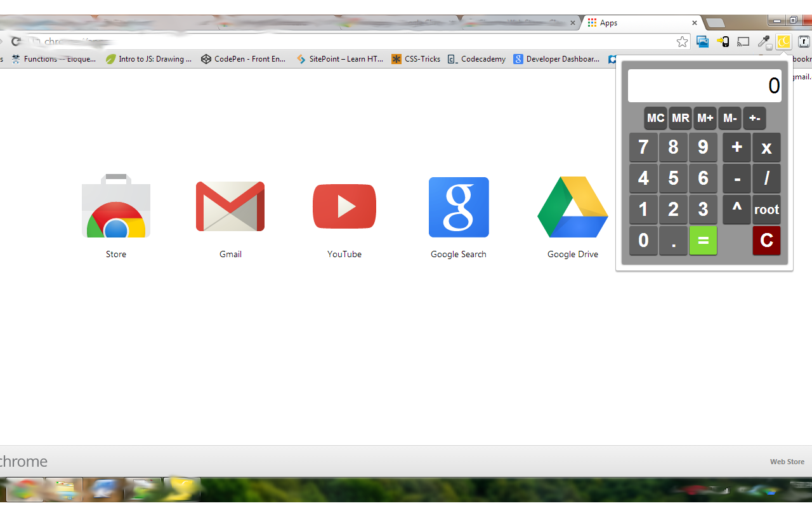Click calculator digit 2

tap(673, 210)
